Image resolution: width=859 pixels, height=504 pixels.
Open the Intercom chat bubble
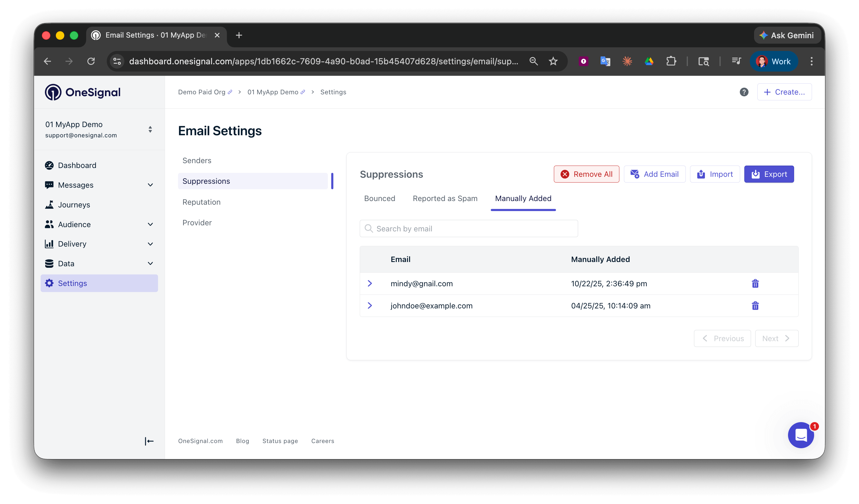801,435
